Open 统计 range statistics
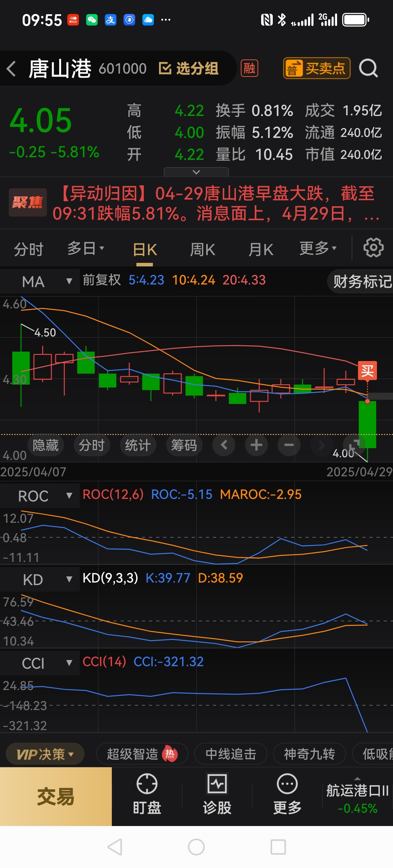The image size is (393, 868). tap(138, 445)
